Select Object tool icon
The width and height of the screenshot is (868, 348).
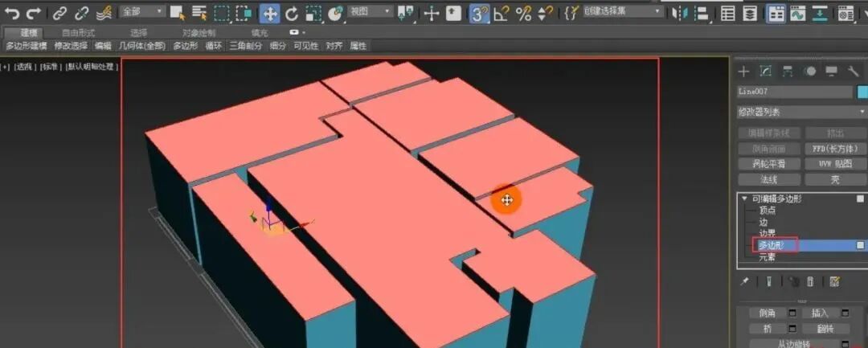(x=177, y=14)
